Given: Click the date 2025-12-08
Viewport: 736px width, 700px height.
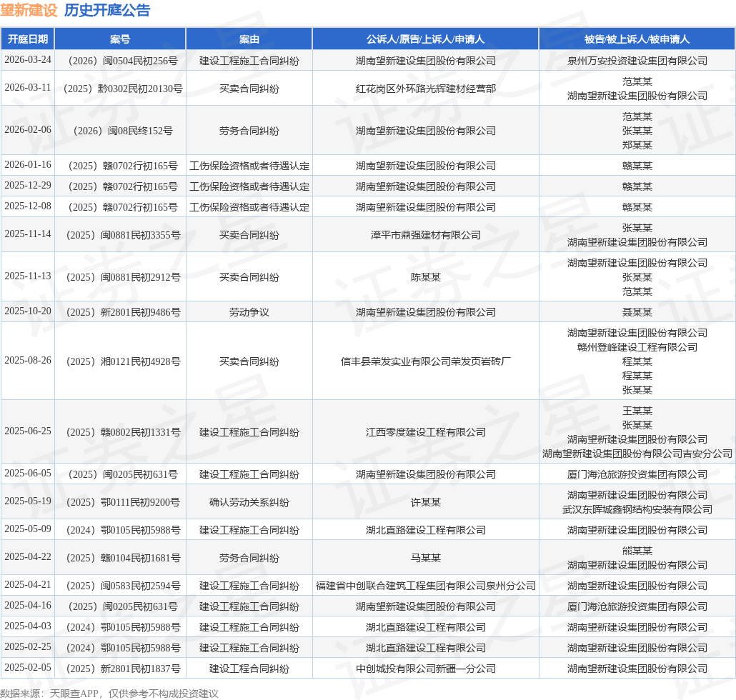Looking at the screenshot, I should tap(28, 206).
